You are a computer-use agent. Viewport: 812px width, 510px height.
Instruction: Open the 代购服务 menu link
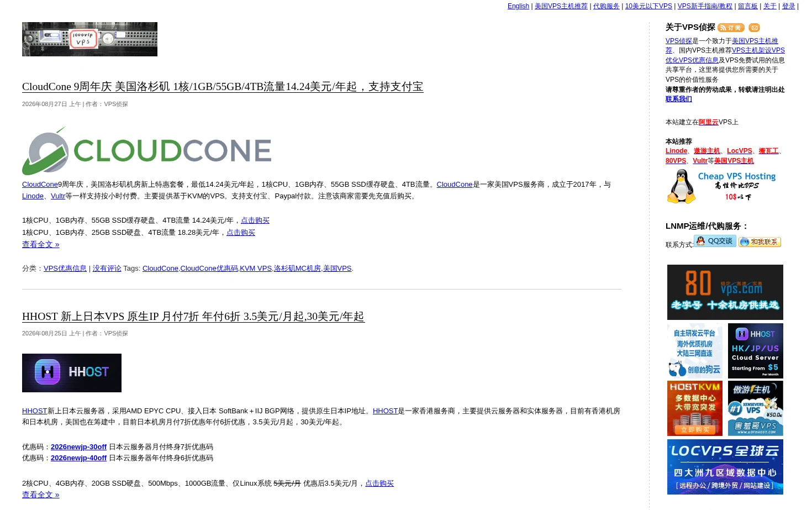[x=607, y=6]
